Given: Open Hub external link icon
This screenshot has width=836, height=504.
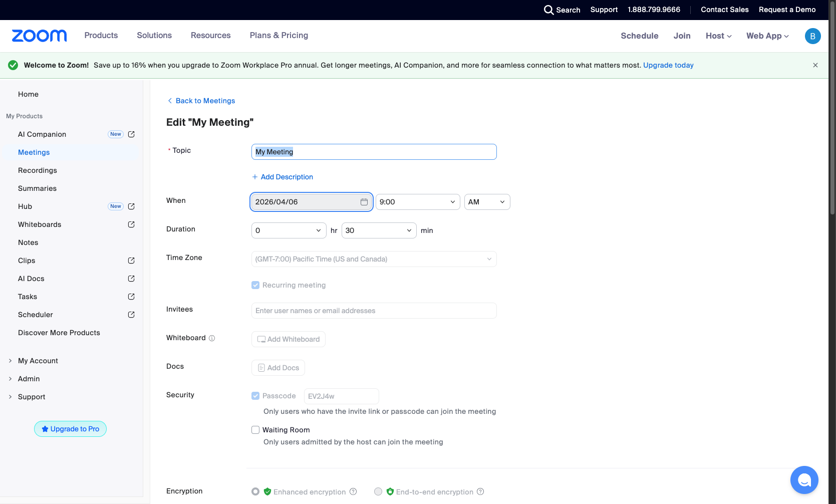Looking at the screenshot, I should [131, 206].
